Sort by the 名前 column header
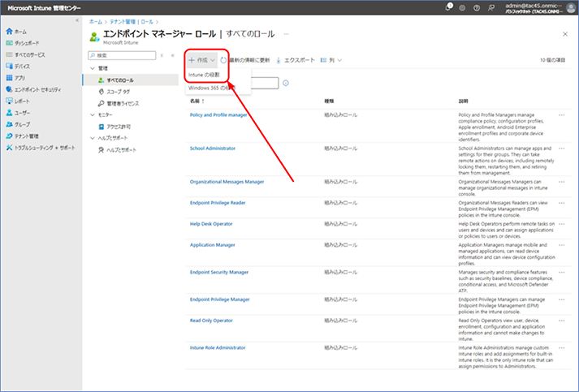Screen dimensions: 579x392 197,101
